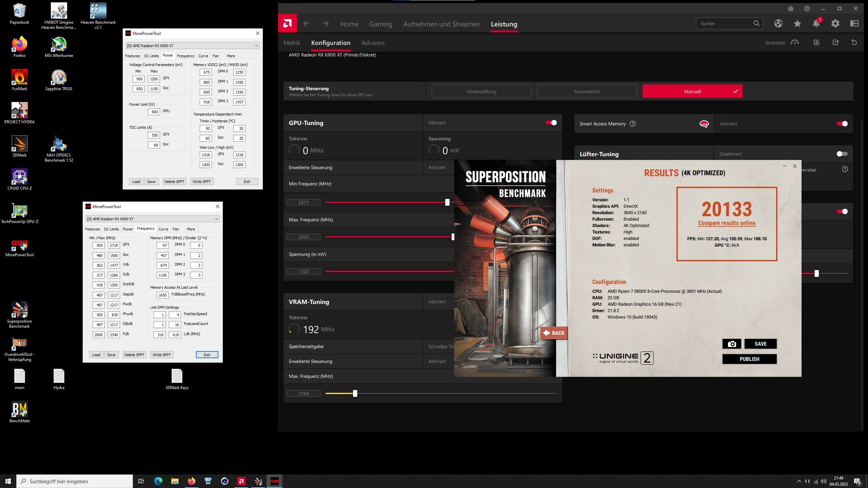868x488 pixels.
Task: Toggle the red switch below Lüfter-Tuning
Action: point(842,211)
